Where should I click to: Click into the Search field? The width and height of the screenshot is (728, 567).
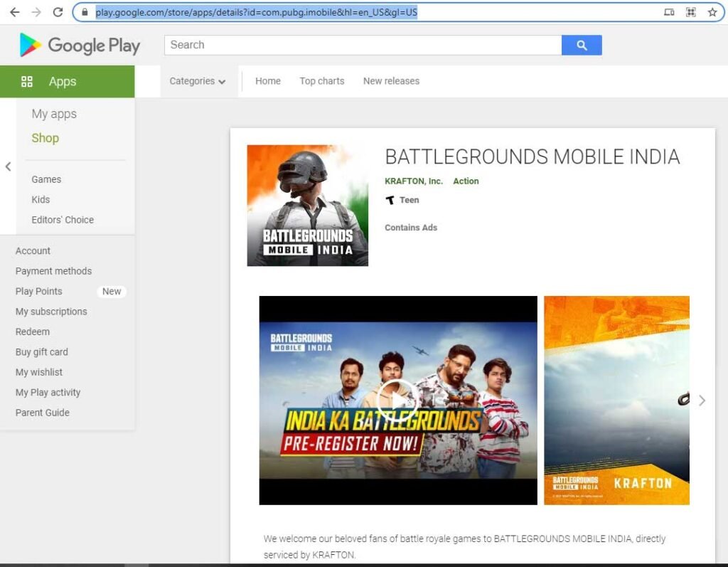[x=363, y=45]
